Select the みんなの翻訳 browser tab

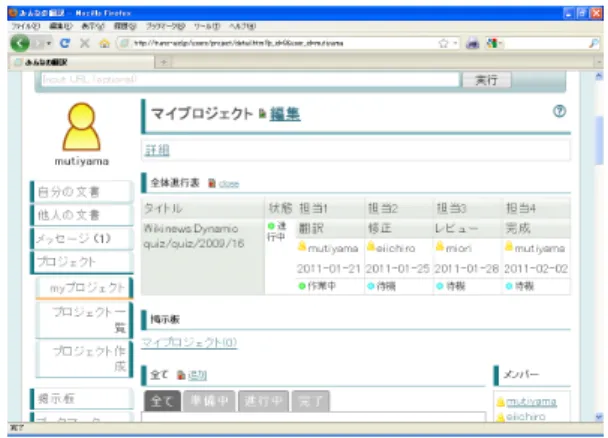[82, 62]
